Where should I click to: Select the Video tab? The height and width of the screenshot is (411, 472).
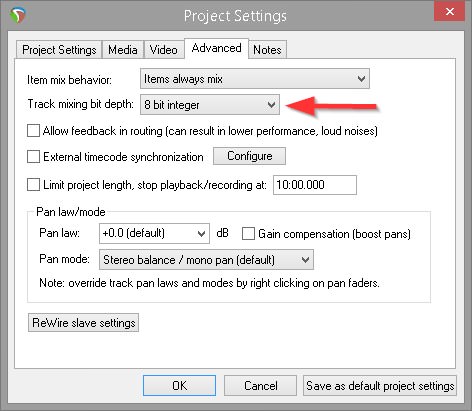point(163,50)
